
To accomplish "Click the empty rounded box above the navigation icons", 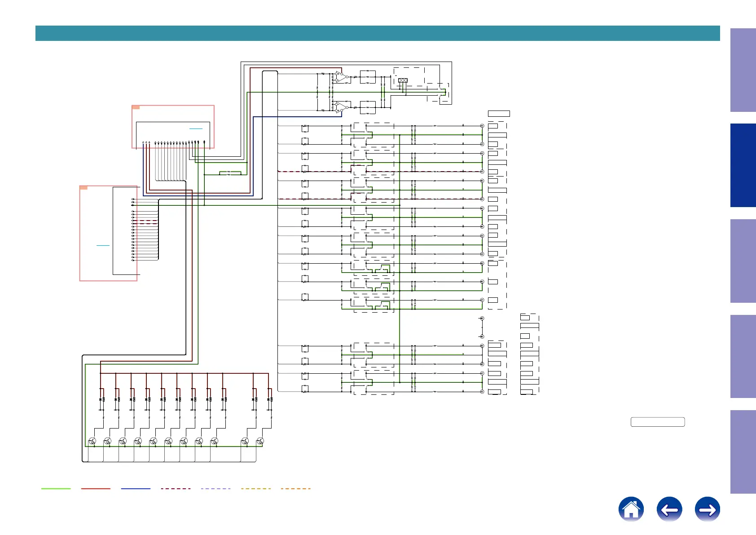I will coord(658,422).
